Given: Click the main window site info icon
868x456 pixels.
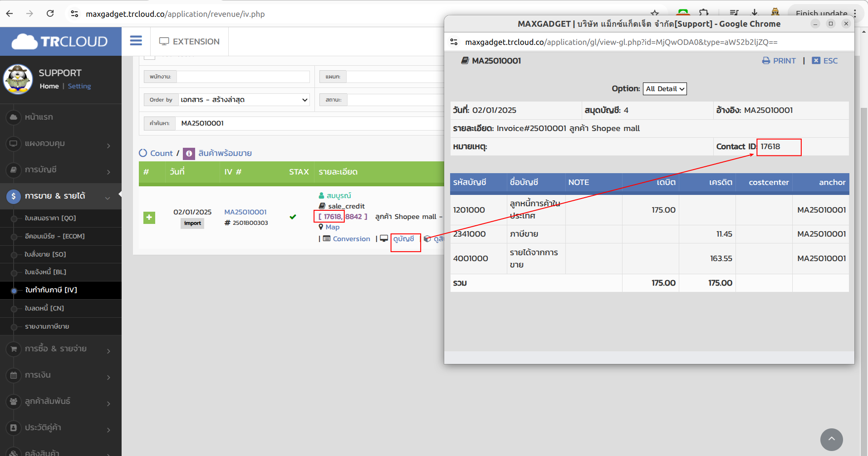Looking at the screenshot, I should coord(74,14).
